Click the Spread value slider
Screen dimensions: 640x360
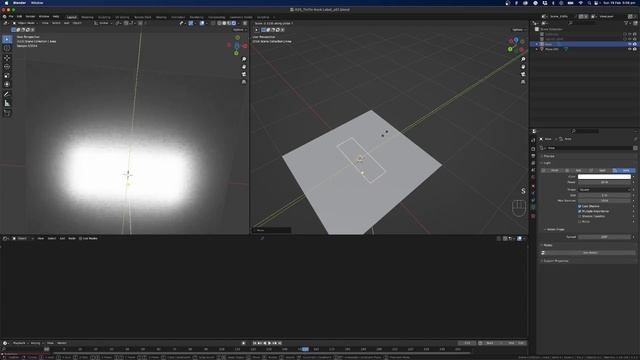click(604, 237)
